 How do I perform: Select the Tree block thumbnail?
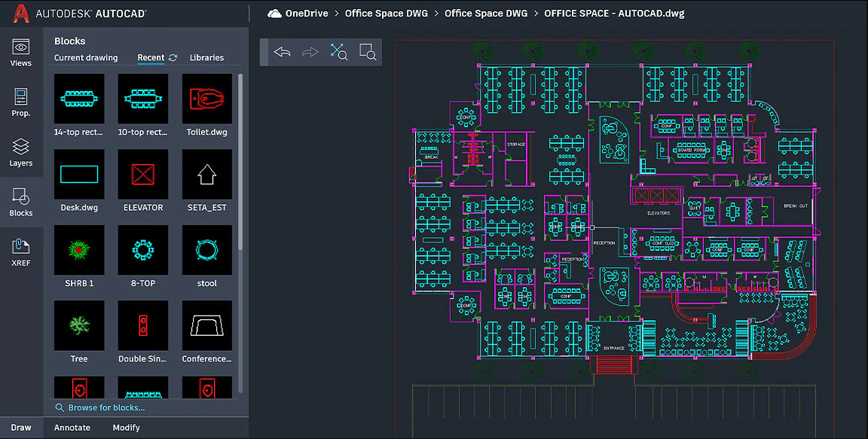click(79, 325)
